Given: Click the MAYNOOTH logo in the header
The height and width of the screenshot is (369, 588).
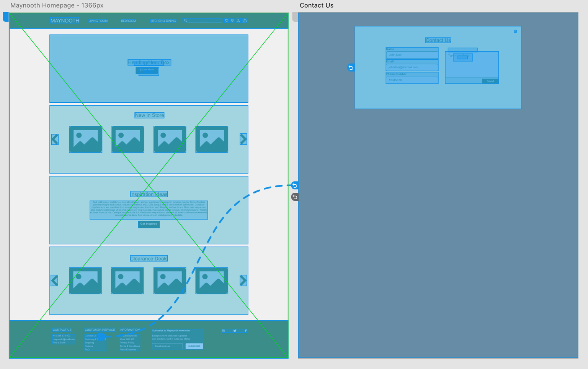Looking at the screenshot, I should pos(65,21).
